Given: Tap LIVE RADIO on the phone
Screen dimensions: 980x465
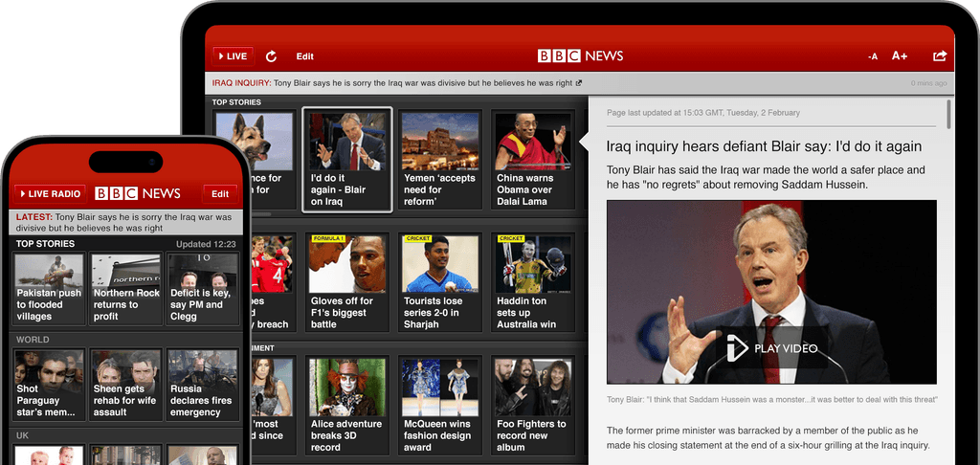Looking at the screenshot, I should [x=49, y=193].
